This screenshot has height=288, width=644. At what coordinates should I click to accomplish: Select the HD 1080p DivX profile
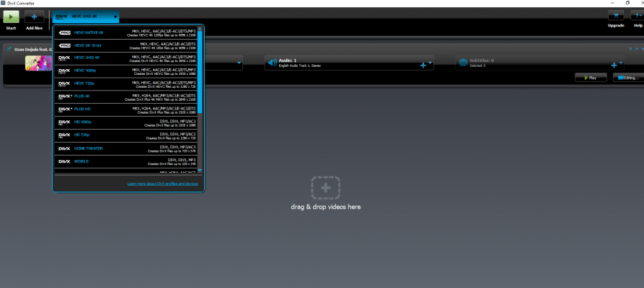pos(126,123)
